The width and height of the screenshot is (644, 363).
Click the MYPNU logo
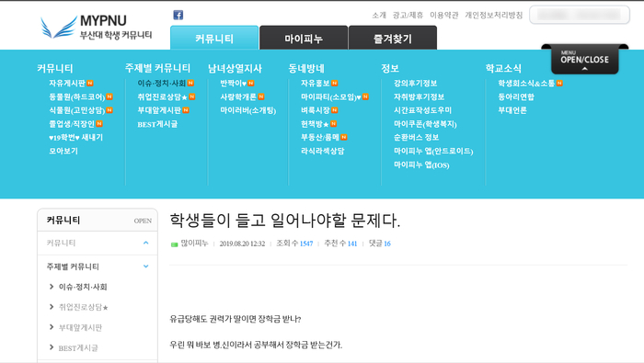tap(96, 27)
